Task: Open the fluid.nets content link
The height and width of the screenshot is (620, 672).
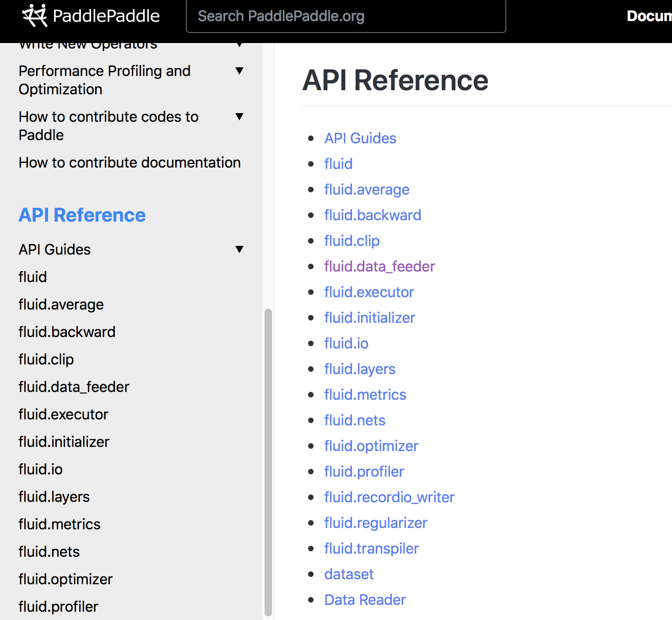Action: (x=355, y=420)
